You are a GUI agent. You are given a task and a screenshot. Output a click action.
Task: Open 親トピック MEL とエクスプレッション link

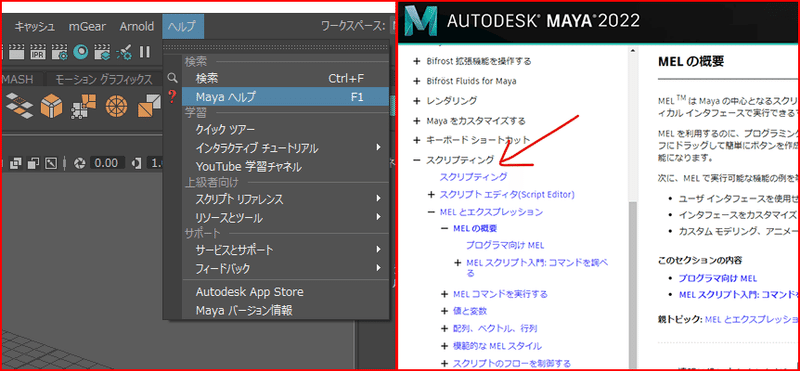pos(752,319)
